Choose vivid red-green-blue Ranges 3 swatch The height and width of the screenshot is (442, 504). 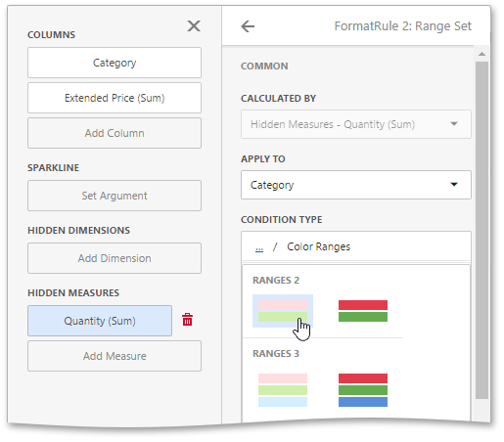[x=363, y=390]
